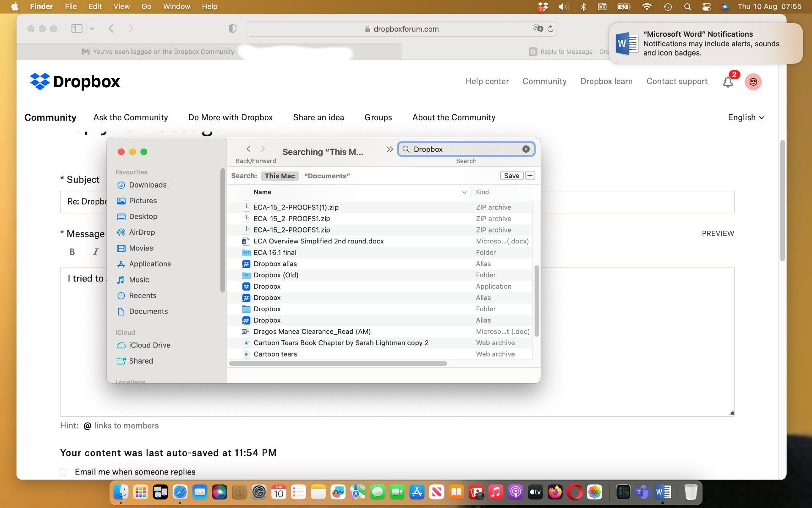Select Dropbox (Old) folder result
This screenshot has width=812, height=508.
click(x=380, y=275)
